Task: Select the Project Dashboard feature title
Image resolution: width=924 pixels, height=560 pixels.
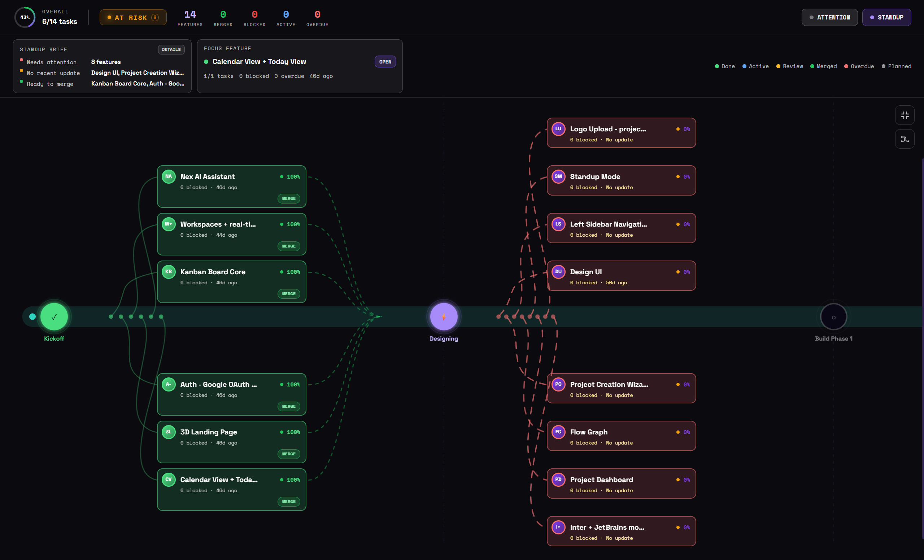Action: click(x=601, y=480)
